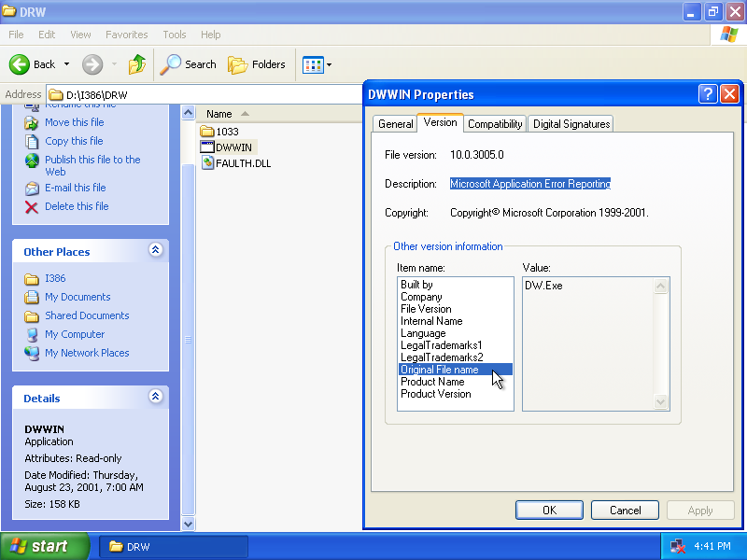Open the 1033 folder icon
Image resolution: width=747 pixels, height=560 pixels.
click(x=207, y=132)
